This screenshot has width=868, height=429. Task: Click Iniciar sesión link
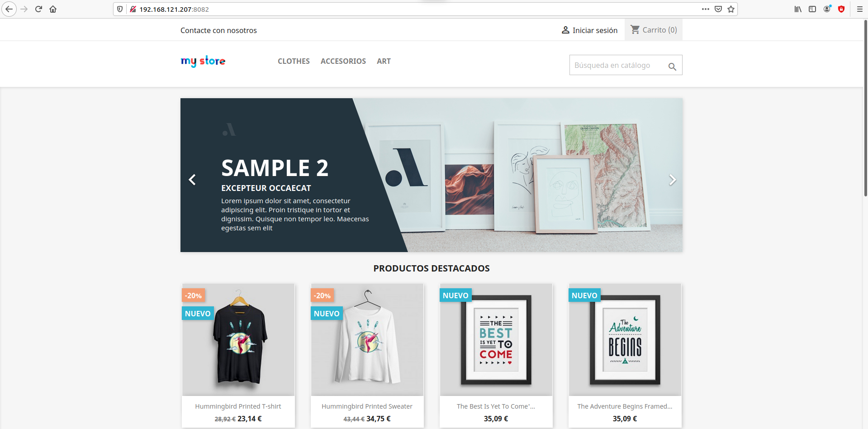click(589, 30)
